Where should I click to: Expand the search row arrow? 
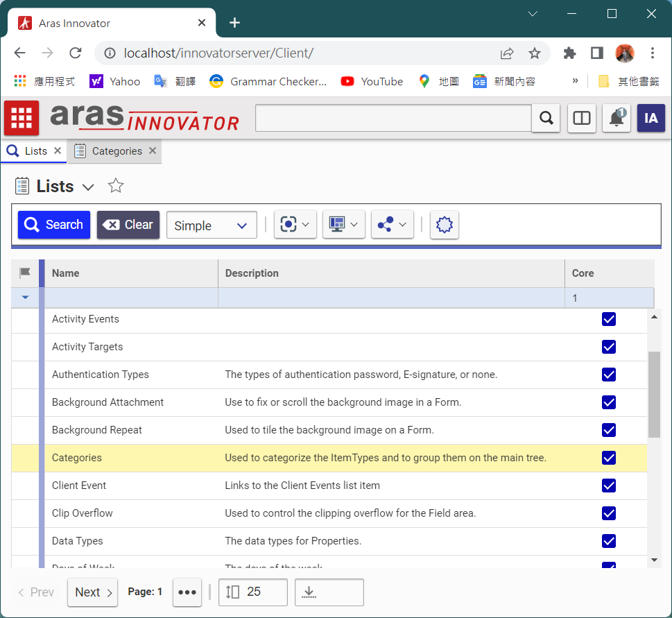pos(25,297)
